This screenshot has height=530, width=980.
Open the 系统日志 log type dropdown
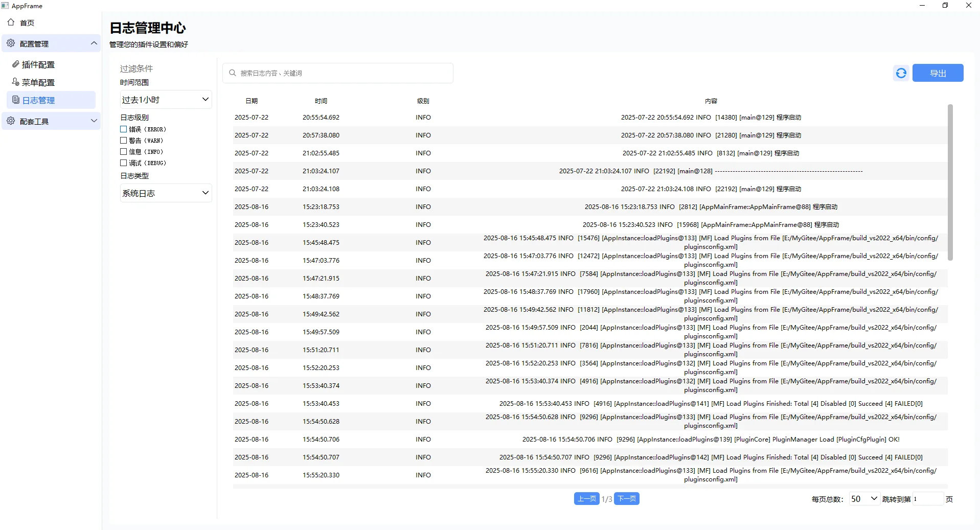tap(166, 193)
